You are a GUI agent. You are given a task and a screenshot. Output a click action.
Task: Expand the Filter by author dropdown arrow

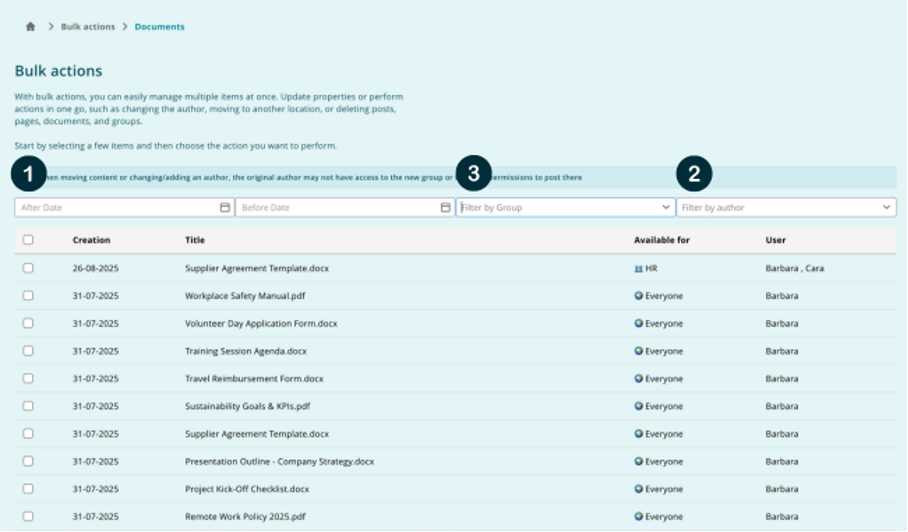coord(886,207)
